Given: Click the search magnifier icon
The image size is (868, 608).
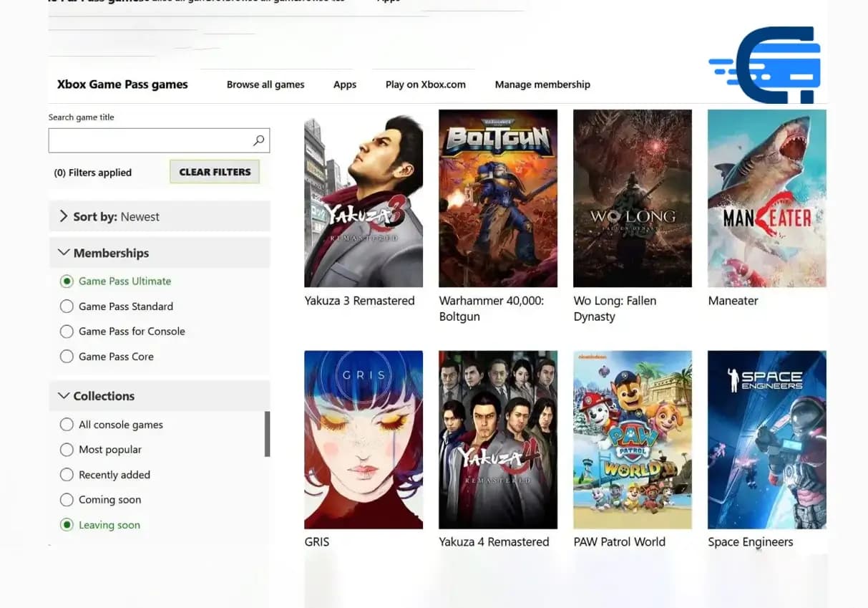Looking at the screenshot, I should [x=258, y=140].
